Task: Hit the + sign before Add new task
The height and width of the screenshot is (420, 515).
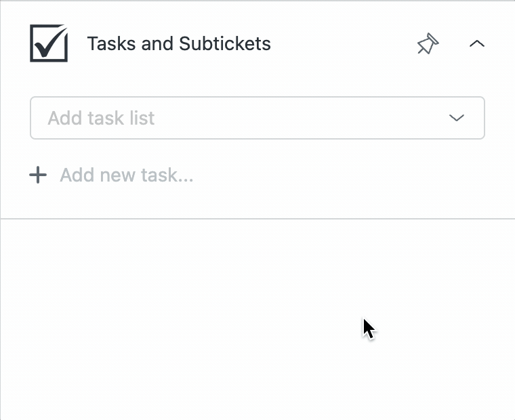Action: (38, 175)
